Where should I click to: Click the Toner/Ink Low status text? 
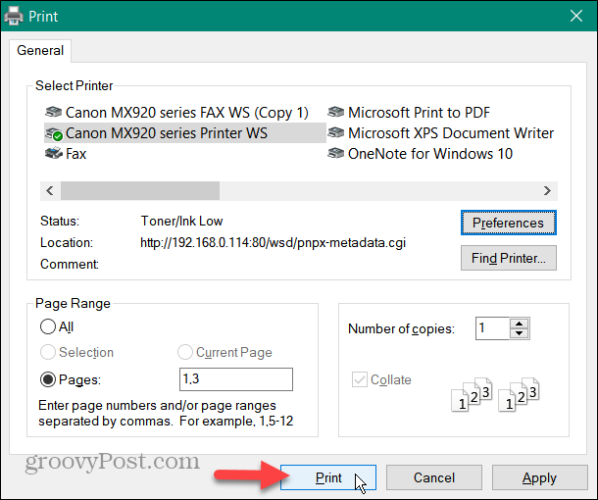182,221
